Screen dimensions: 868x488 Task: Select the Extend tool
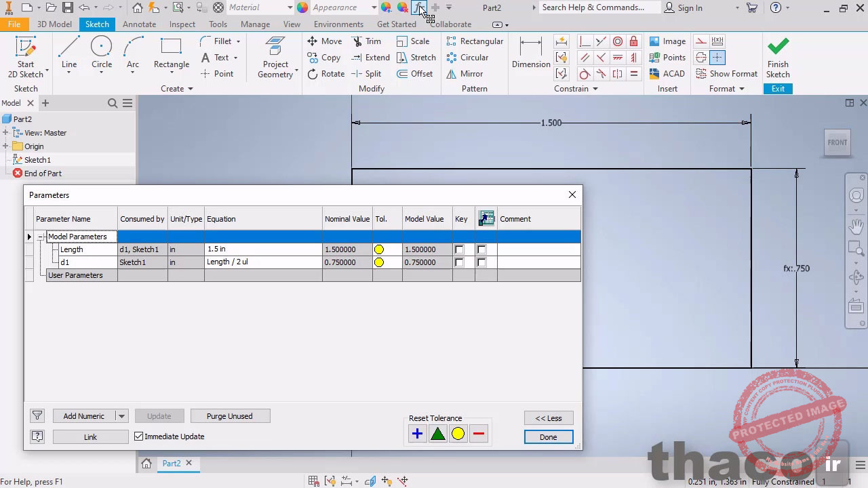(x=370, y=58)
